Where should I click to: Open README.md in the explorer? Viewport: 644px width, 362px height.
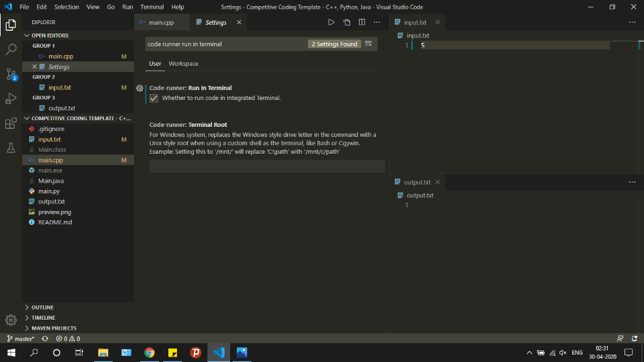[x=55, y=222]
